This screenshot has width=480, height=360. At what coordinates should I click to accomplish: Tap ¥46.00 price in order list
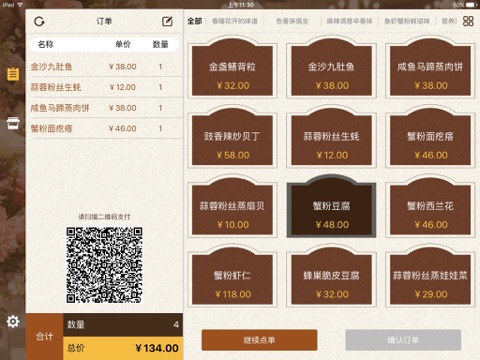click(123, 128)
